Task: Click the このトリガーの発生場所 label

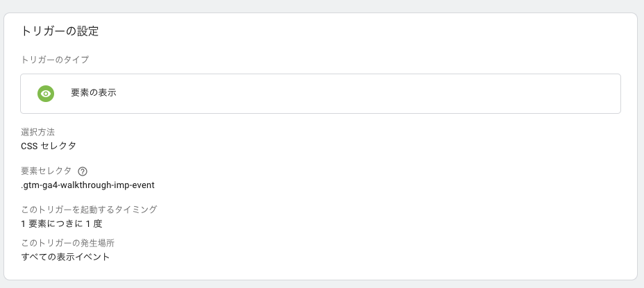Action: point(68,243)
